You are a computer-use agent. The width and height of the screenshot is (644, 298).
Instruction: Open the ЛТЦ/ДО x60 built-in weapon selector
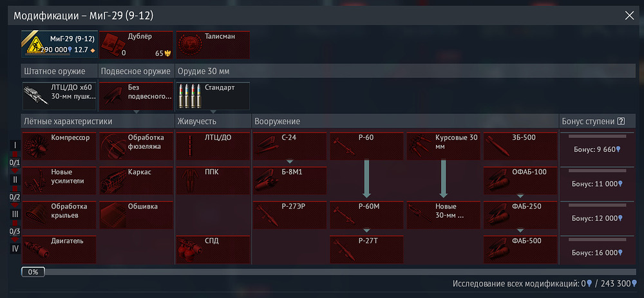(59, 96)
